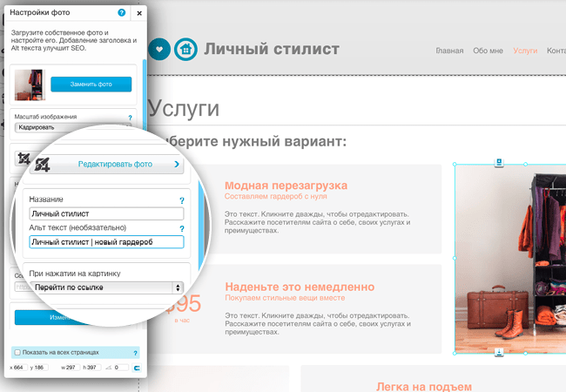Click the dark teal heart icon in header
Screen dimensions: 566x392
coord(159,50)
